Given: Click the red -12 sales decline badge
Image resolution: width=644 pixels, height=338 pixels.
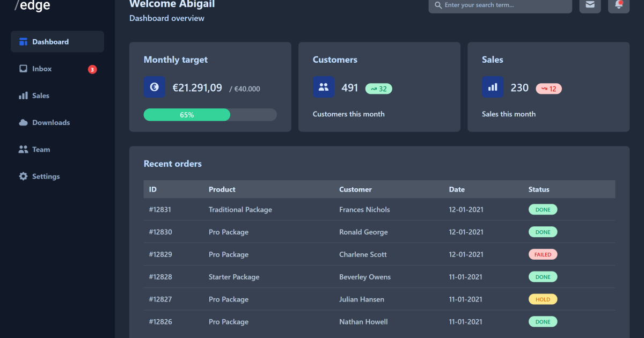Looking at the screenshot, I should [x=548, y=89].
